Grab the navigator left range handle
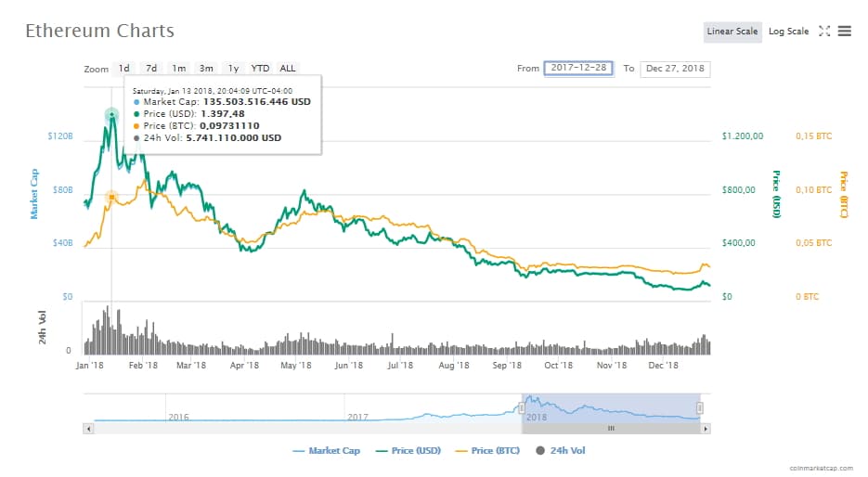The width and height of the screenshot is (868, 477). click(x=522, y=407)
